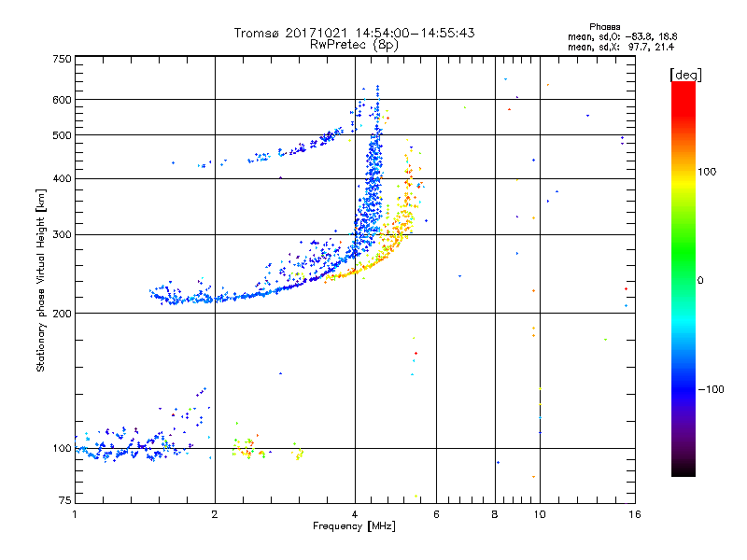Click the "16" tick on the frequency axis
The width and height of the screenshot is (747, 560).
[x=635, y=514]
